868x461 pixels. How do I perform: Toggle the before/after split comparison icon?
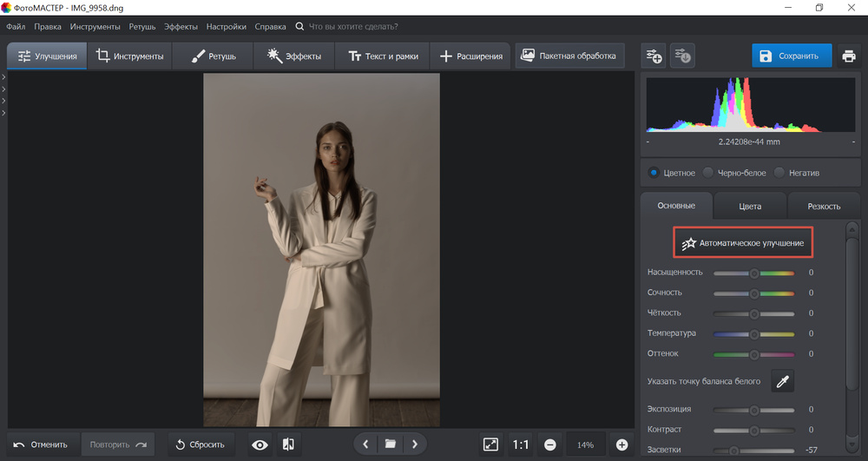[x=288, y=445]
